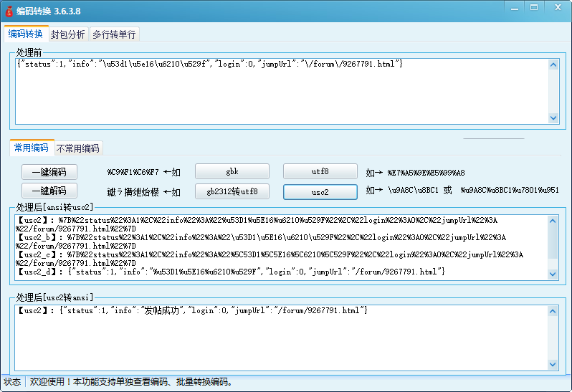The width and height of the screenshot is (572, 392).
Task: Select the 不常用编码 tab
Action: pos(77,148)
